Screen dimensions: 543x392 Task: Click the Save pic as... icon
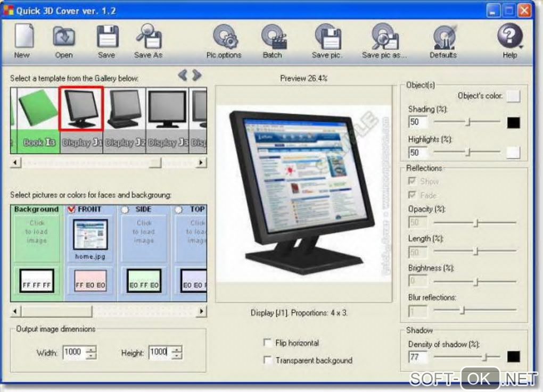pos(385,36)
